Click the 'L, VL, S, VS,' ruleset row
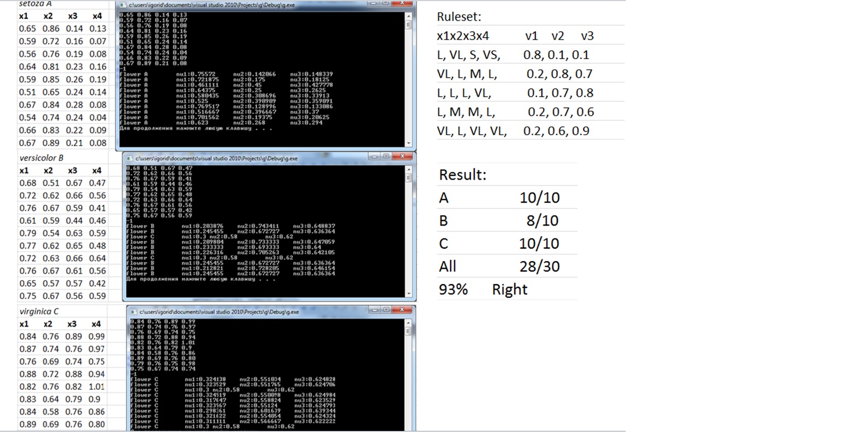This screenshot has height=432, width=868. tap(469, 55)
